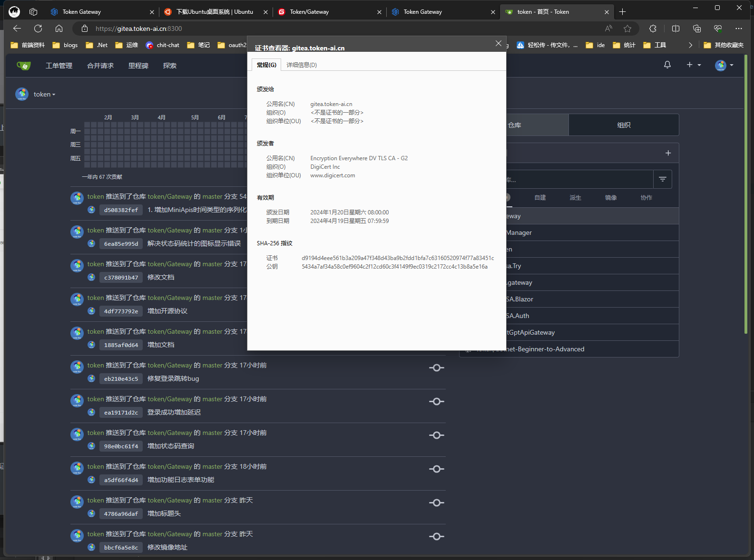Viewport: 754px width, 560px height.
Task: Click the Gitea logo home icon
Action: [23, 66]
